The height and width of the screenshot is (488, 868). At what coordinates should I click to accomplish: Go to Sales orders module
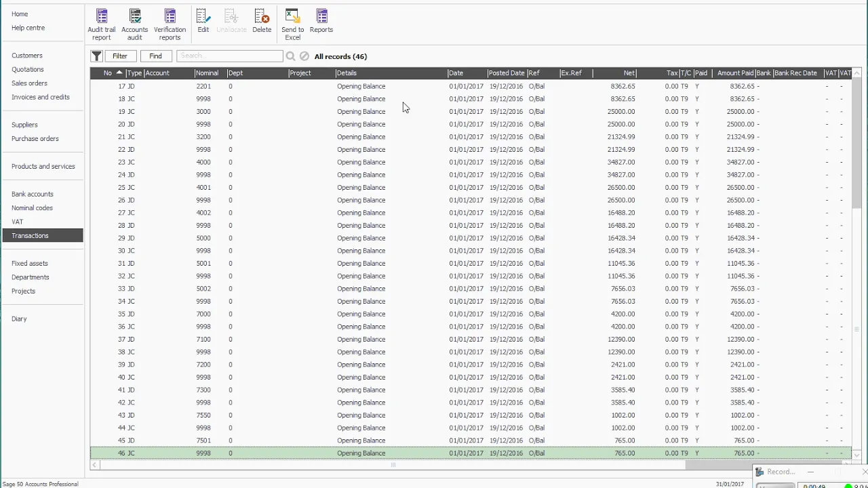29,83
